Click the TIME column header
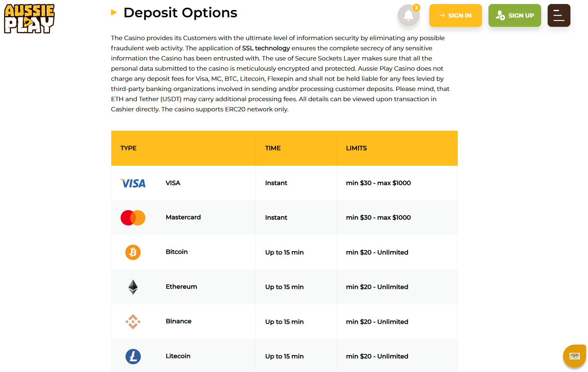Image resolution: width=588 pixels, height=372 pixels. click(273, 148)
